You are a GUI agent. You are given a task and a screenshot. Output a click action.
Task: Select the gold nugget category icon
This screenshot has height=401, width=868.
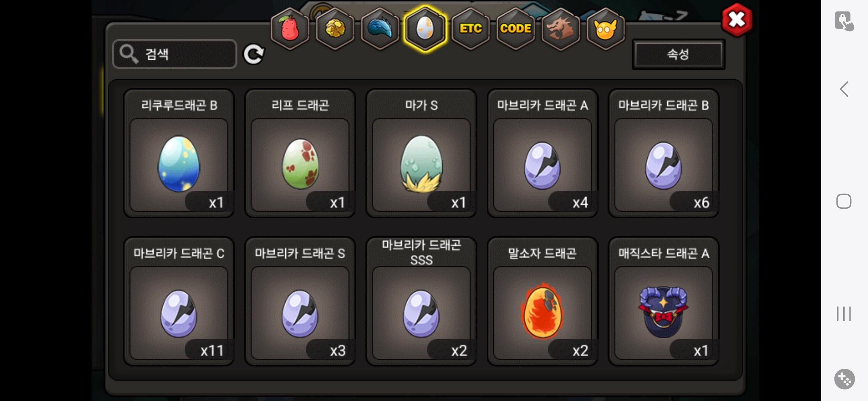click(x=335, y=29)
